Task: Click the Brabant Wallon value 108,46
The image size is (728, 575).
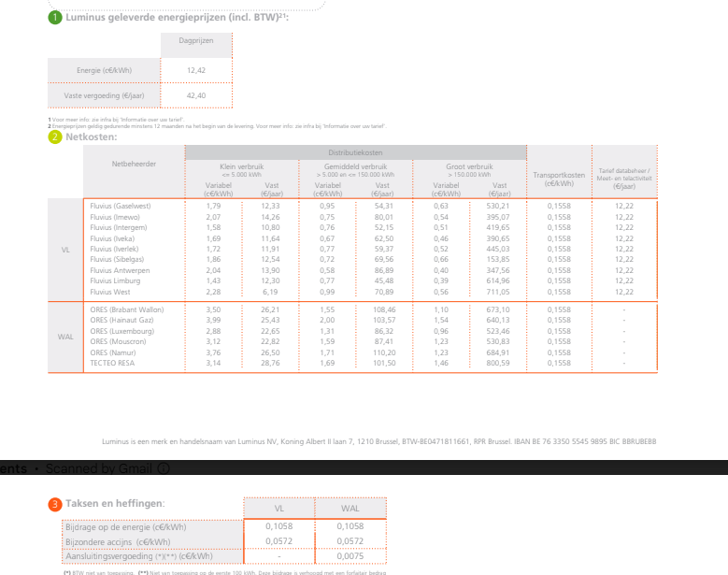Action: coord(384,309)
